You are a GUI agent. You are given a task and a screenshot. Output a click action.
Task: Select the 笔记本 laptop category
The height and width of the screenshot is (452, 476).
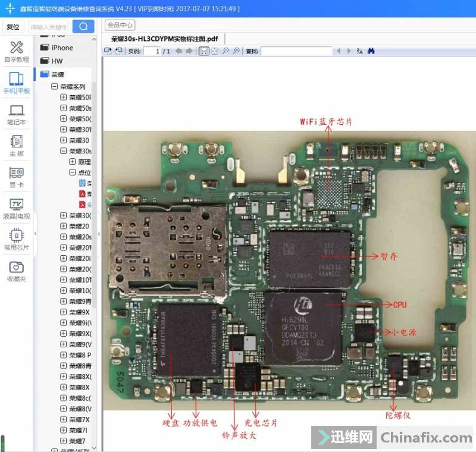16,114
